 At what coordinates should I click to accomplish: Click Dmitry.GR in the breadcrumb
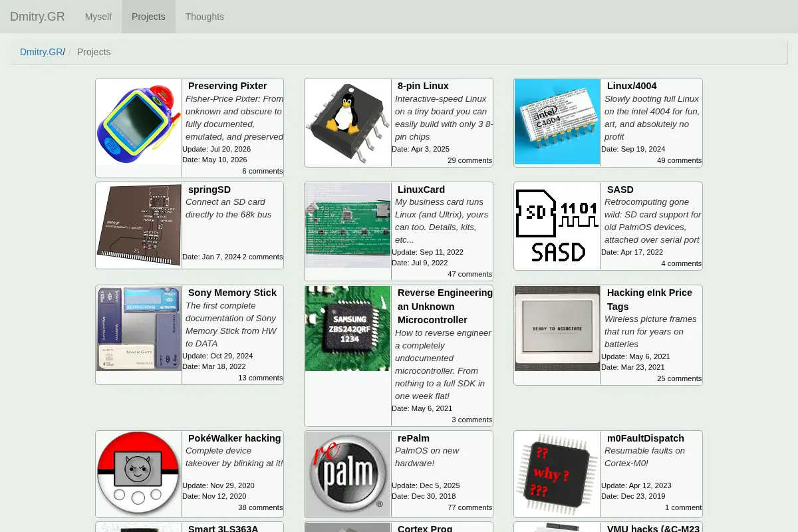pos(41,52)
